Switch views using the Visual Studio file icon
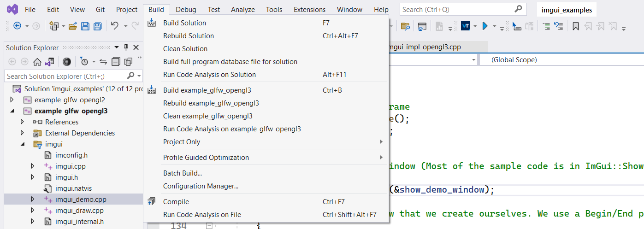This screenshot has width=644, height=229. 50,61
